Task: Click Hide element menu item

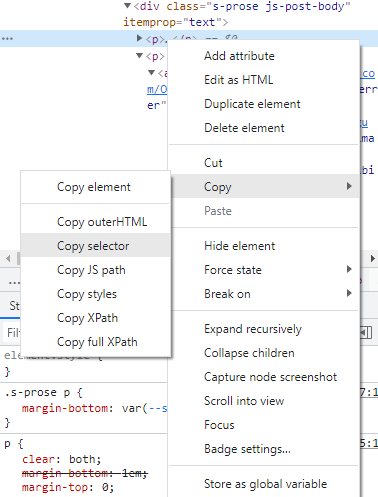Action: click(239, 246)
